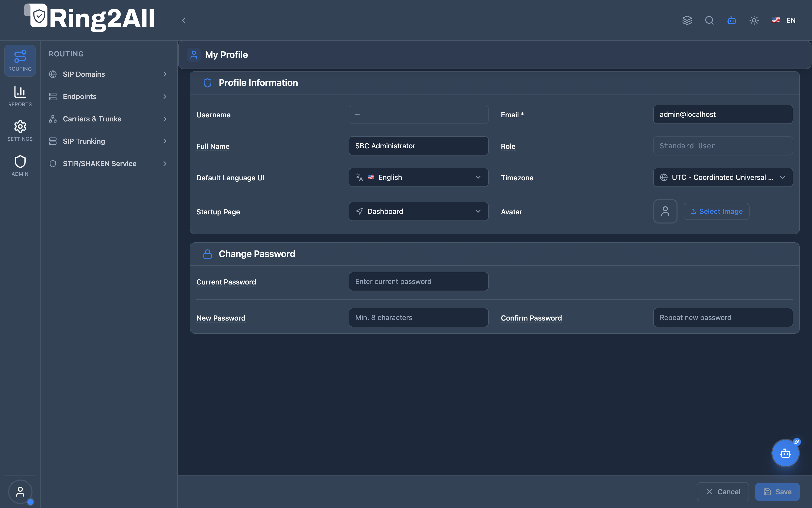Click the disabled Username field
Viewport: 812px width, 508px height.
tap(418, 114)
